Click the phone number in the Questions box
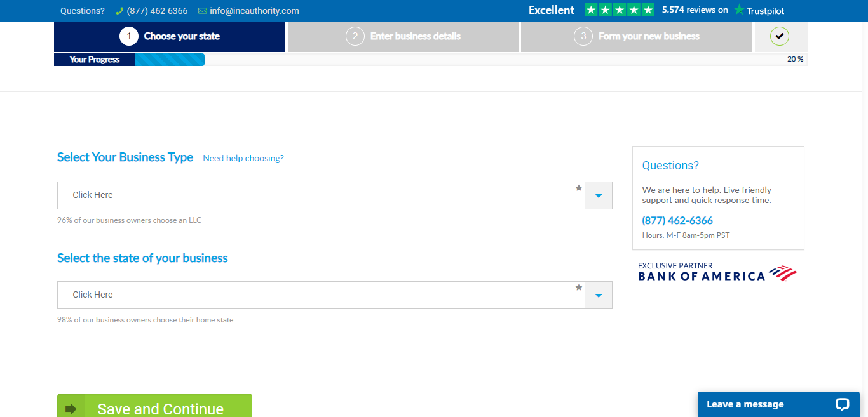Viewport: 868px width, 417px height. pyautogui.click(x=677, y=221)
